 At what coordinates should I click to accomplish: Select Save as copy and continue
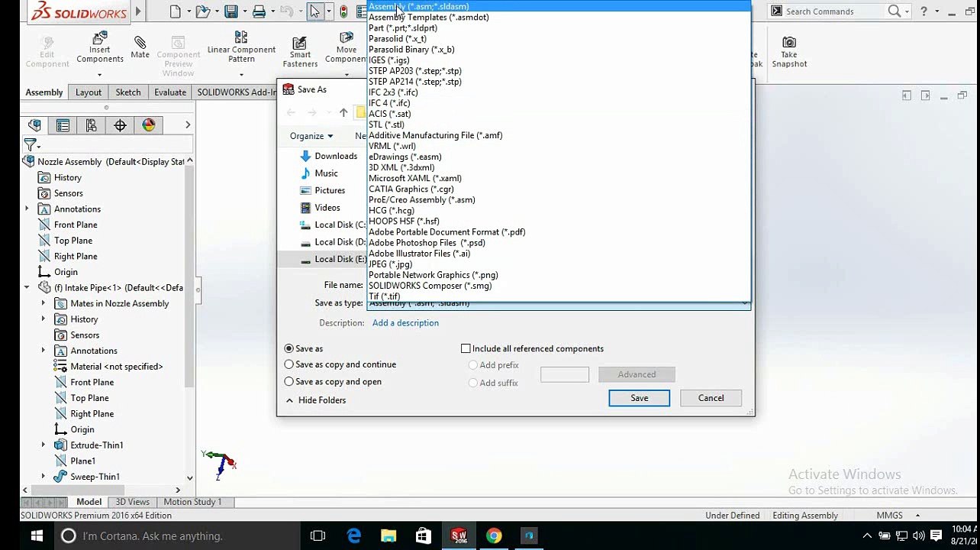289,364
